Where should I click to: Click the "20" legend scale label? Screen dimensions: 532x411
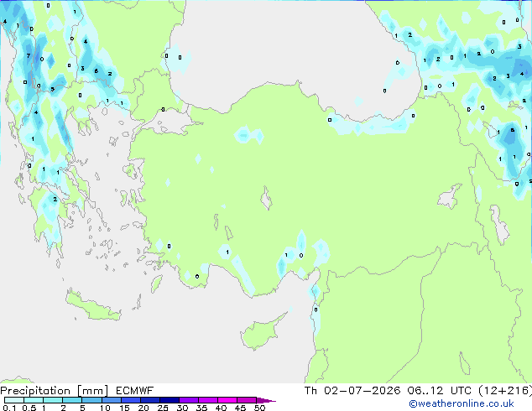tap(143, 408)
